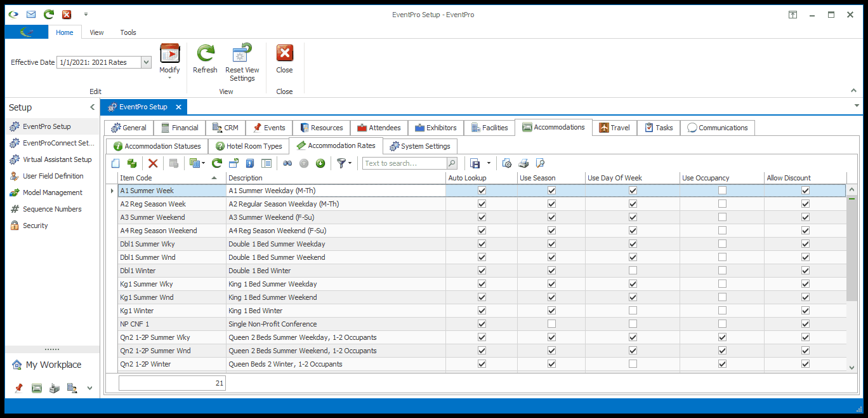Toggle Use Occupancy for A1 Summer Week

pyautogui.click(x=722, y=191)
